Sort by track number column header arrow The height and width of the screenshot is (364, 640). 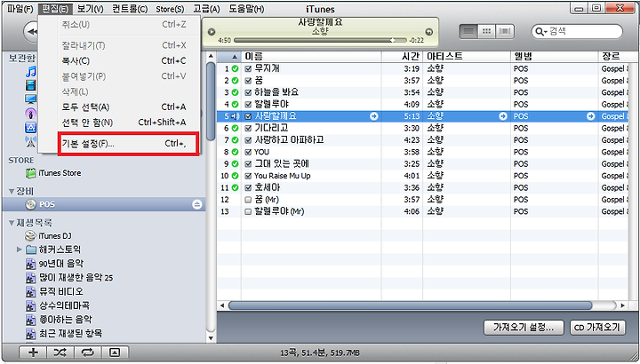click(235, 57)
